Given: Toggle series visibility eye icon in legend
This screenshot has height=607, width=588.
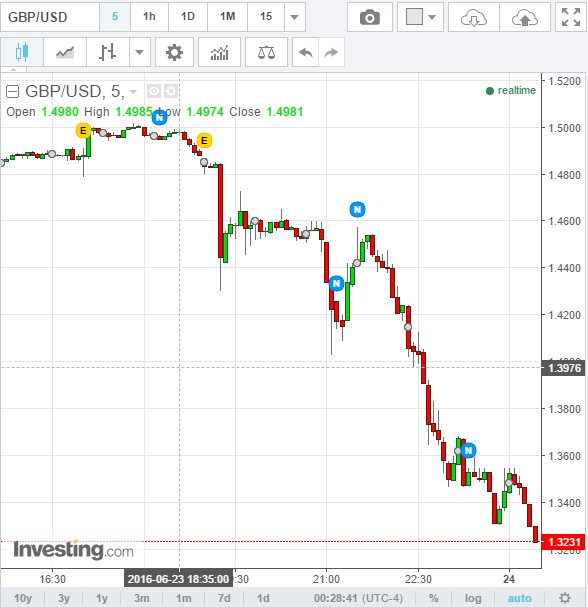Looking at the screenshot, I should coord(154,91).
